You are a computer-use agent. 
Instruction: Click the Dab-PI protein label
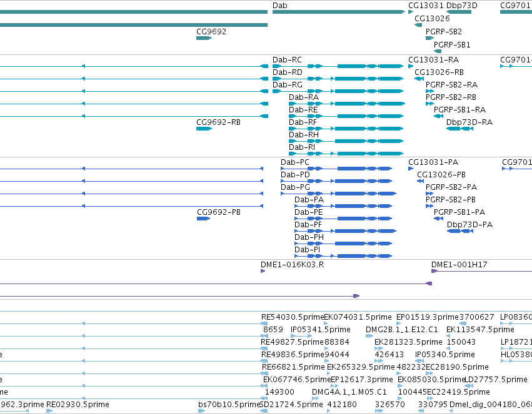[307, 250]
